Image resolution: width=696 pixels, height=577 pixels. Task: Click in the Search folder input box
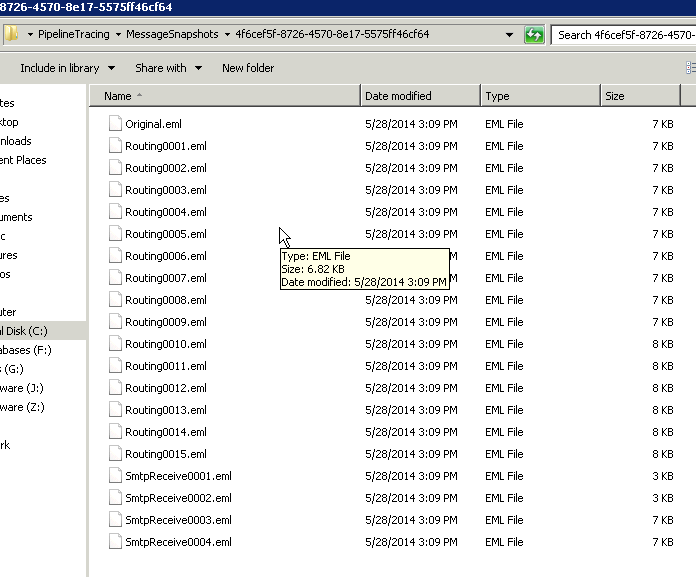pyautogui.click(x=624, y=35)
